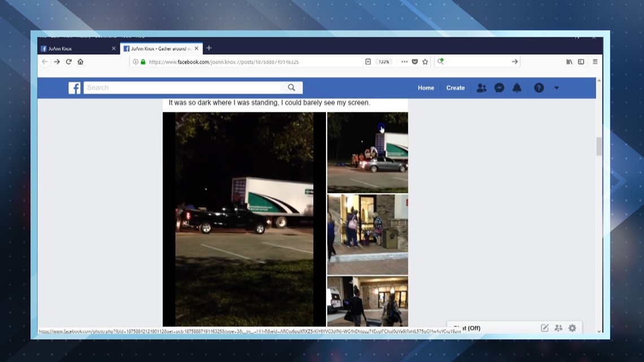
Task: Open the Firefox hamburger menu
Action: point(595,62)
